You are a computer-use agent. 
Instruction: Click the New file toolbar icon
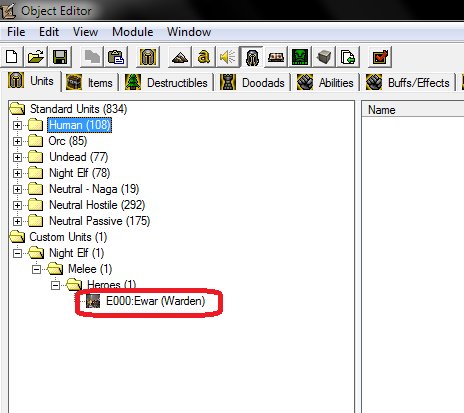[12, 57]
